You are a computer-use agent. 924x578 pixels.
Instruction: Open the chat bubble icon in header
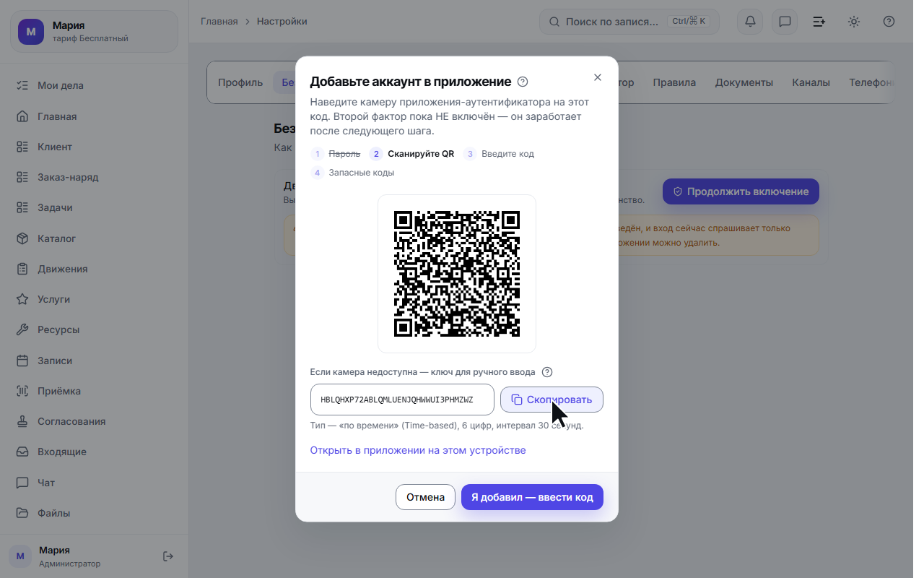[785, 22]
